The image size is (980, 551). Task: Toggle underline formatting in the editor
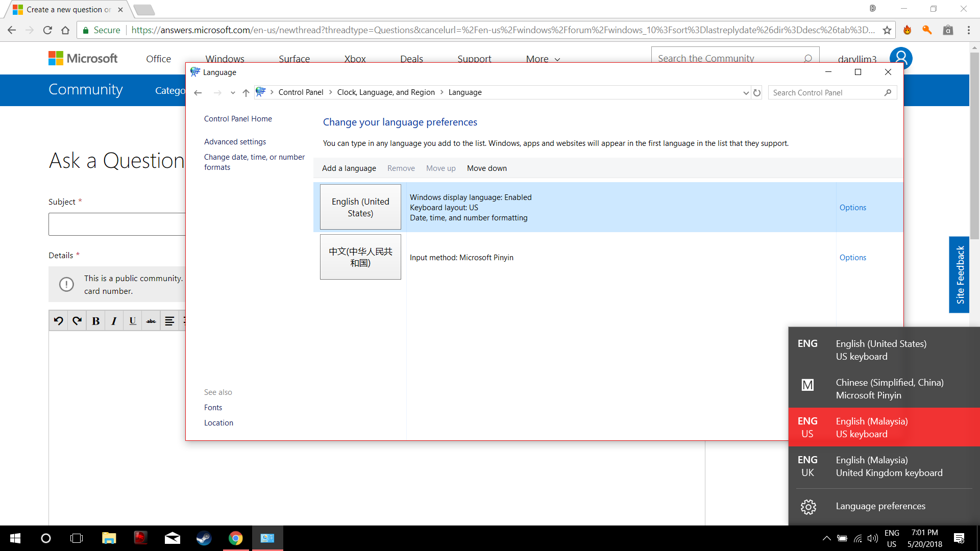tap(132, 321)
